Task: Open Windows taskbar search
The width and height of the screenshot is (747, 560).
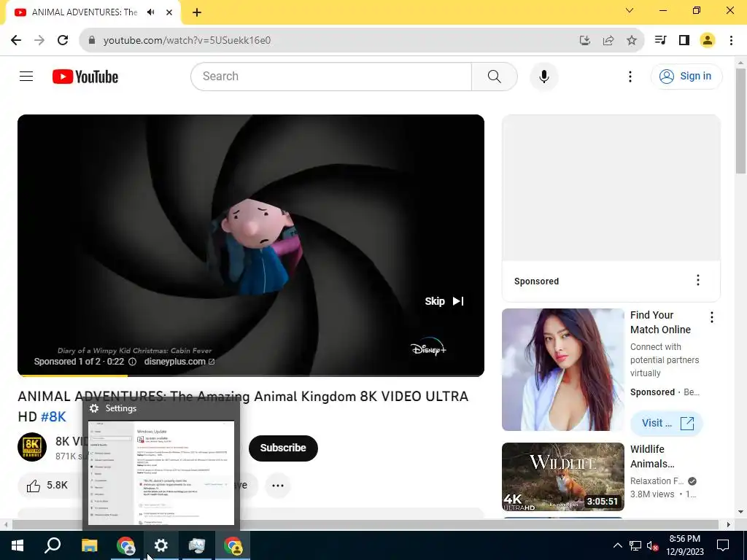Action: click(53, 545)
